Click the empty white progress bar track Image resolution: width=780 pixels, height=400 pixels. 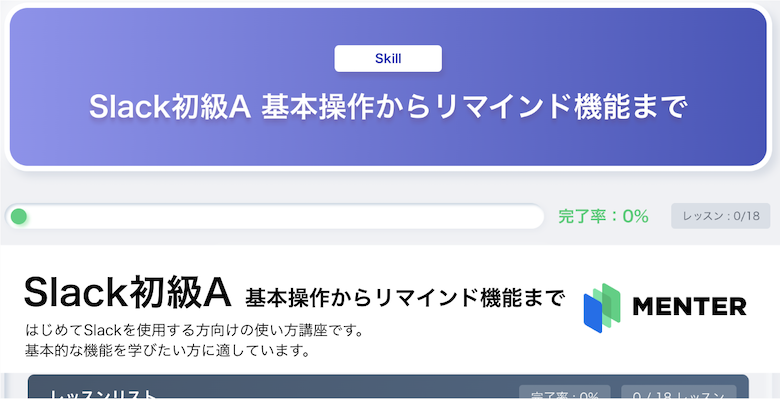(275, 216)
